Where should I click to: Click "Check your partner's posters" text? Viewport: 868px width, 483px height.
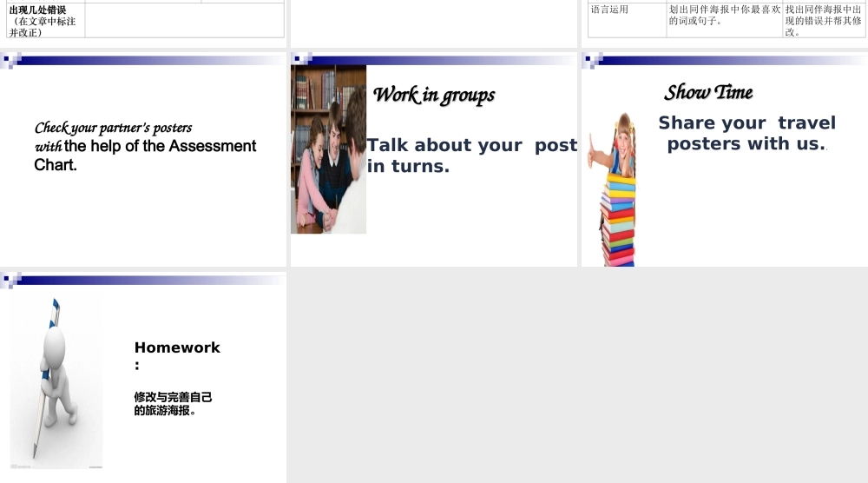113,128
